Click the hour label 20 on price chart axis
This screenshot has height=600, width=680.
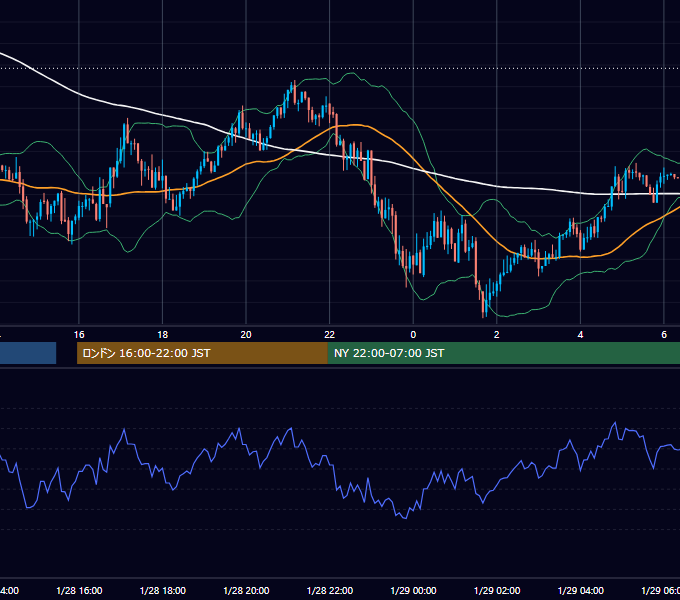pyautogui.click(x=246, y=335)
